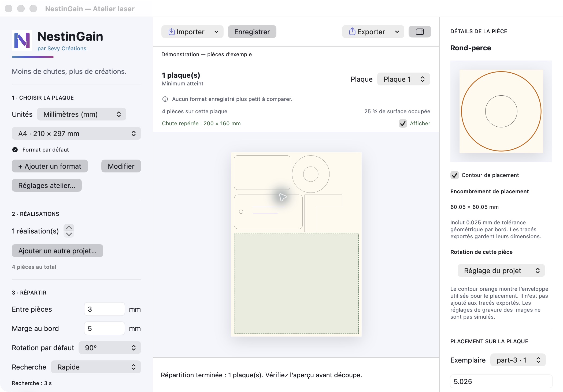Select the top-left rounded rectangle piece

[x=262, y=172]
